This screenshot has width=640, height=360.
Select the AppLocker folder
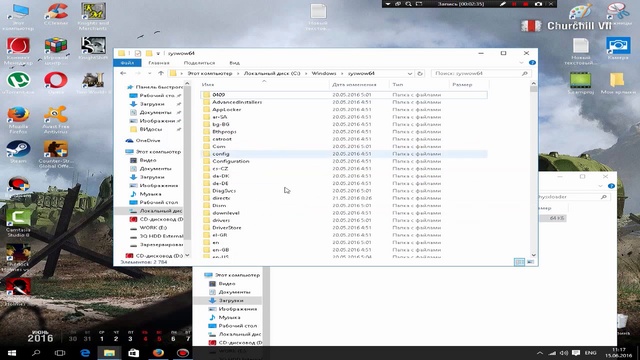pyautogui.click(x=227, y=109)
